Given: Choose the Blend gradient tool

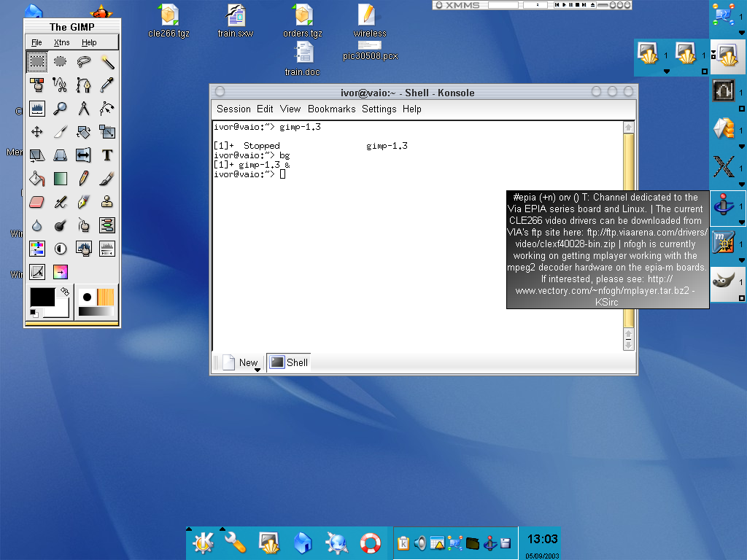Looking at the screenshot, I should click(60, 178).
